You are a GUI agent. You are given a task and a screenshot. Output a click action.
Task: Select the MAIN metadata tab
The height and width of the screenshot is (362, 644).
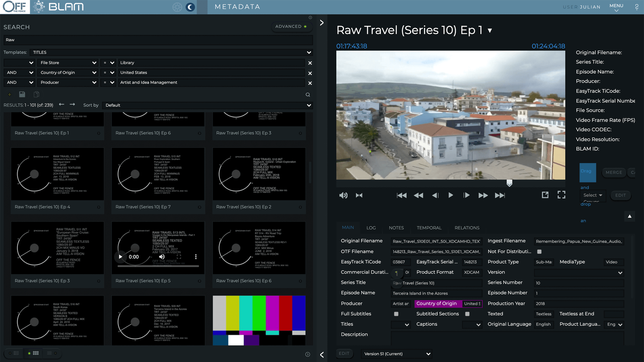pos(348,228)
